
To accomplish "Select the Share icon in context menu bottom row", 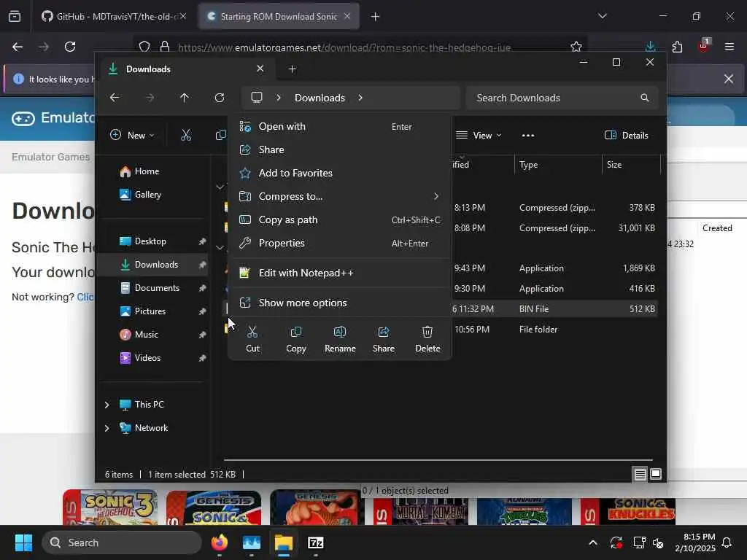I will coord(384,339).
